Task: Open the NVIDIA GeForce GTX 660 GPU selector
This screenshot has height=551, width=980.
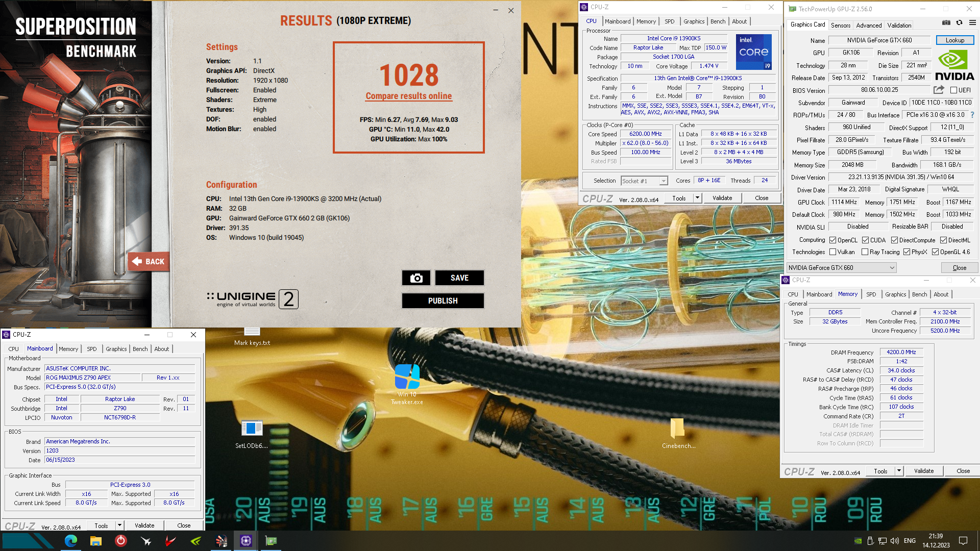Action: (841, 268)
